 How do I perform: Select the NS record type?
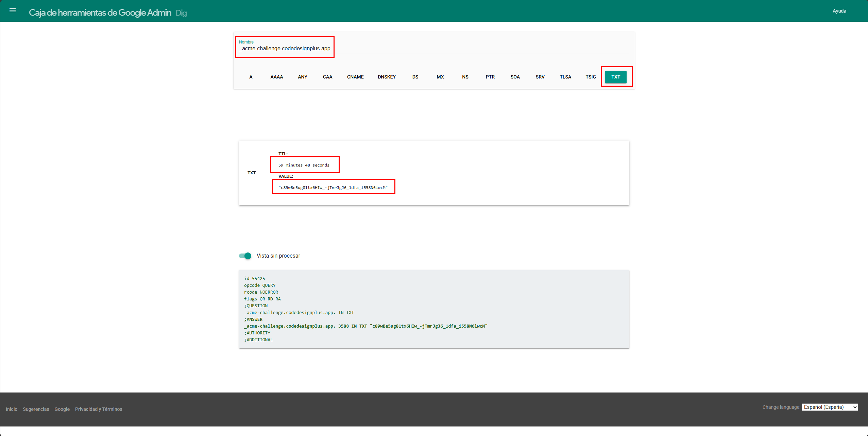pyautogui.click(x=465, y=77)
